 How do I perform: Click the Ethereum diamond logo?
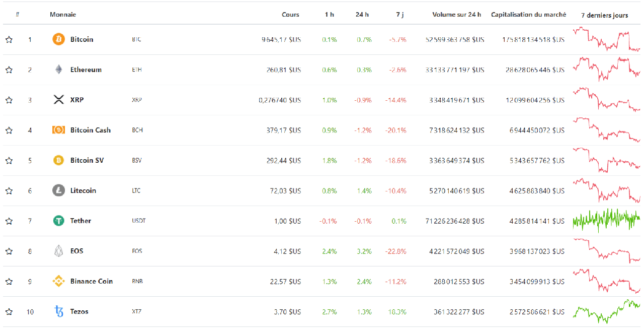coord(59,70)
